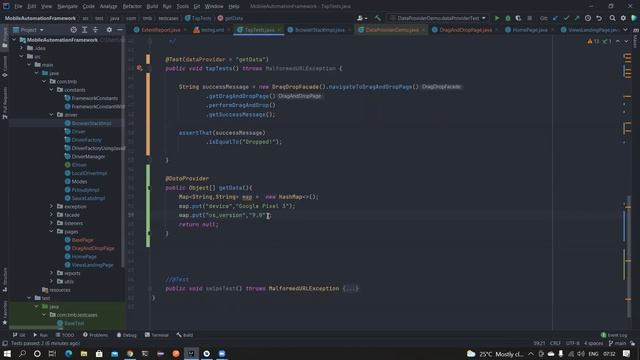Hide the Project tool window
Image resolution: width=640 pixels, height=360 pixels.
coord(120,30)
